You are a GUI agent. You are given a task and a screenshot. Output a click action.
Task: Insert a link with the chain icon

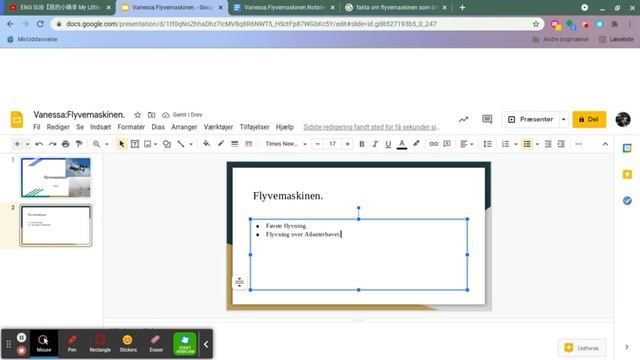click(433, 144)
